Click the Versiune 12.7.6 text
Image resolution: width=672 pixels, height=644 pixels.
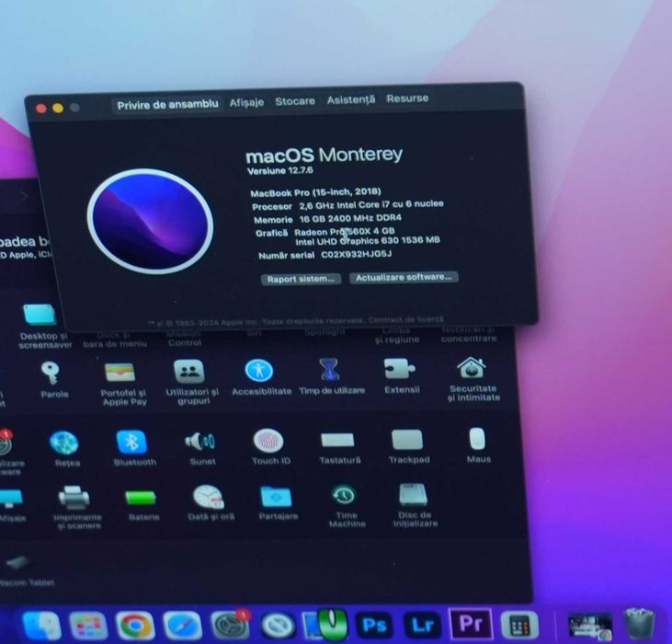coord(280,170)
